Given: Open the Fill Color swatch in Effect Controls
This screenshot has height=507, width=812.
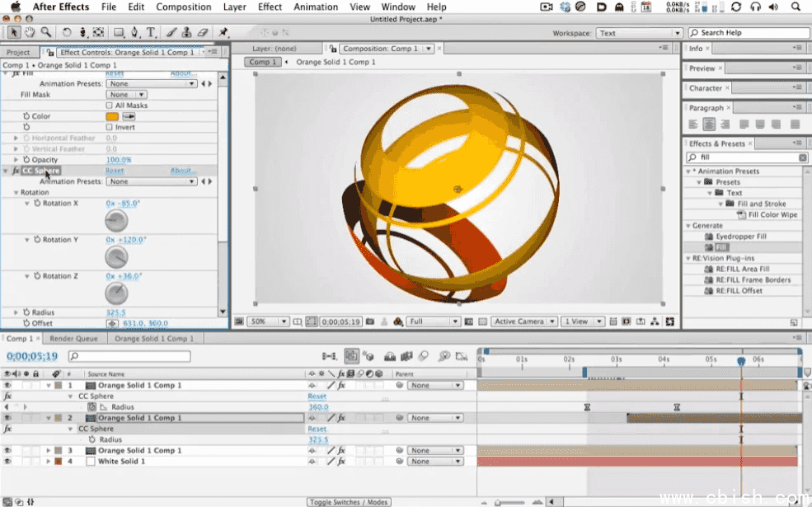Looking at the screenshot, I should [113, 116].
